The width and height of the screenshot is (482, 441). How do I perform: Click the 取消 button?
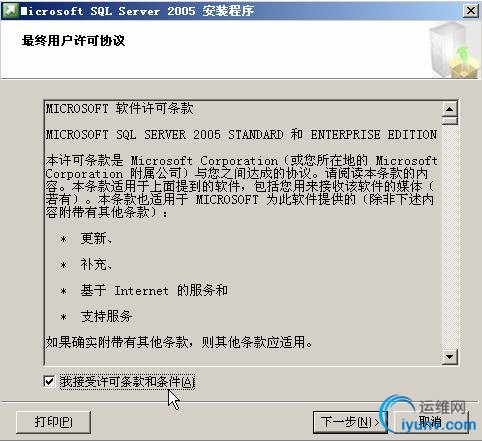(431, 422)
